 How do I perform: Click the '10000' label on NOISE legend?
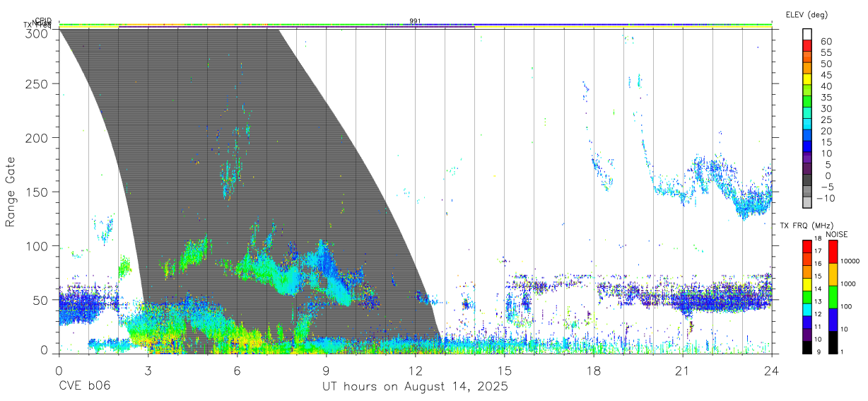(851, 262)
